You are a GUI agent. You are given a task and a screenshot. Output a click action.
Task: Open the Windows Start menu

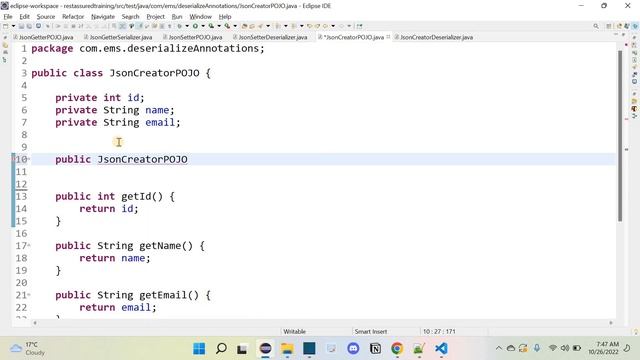[x=199, y=349]
